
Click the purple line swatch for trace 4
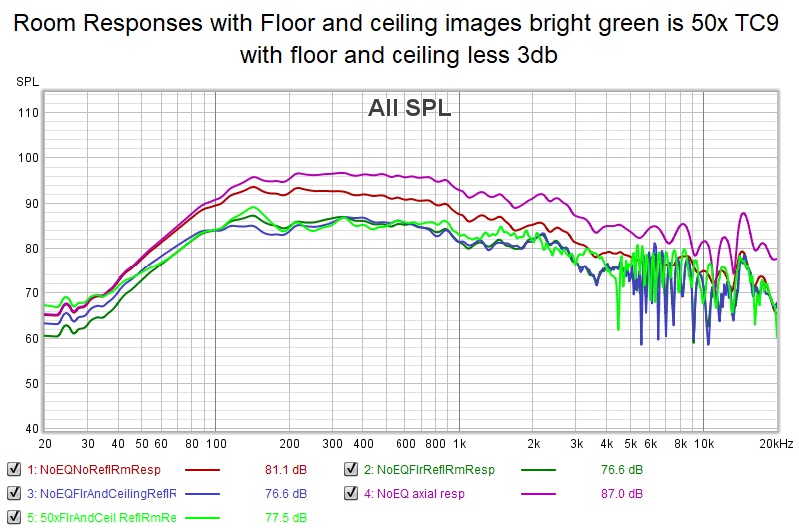(x=538, y=494)
